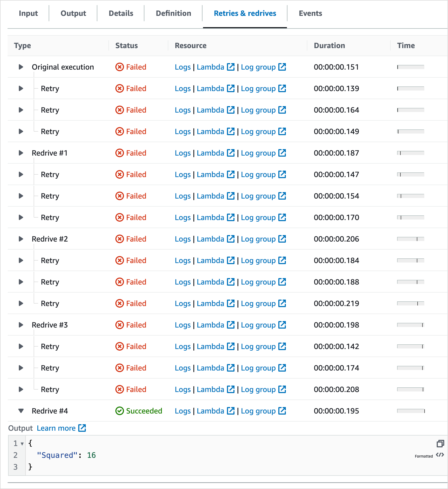Open the Definition tab
Viewport: 448px width, 489px height.
[x=173, y=13]
